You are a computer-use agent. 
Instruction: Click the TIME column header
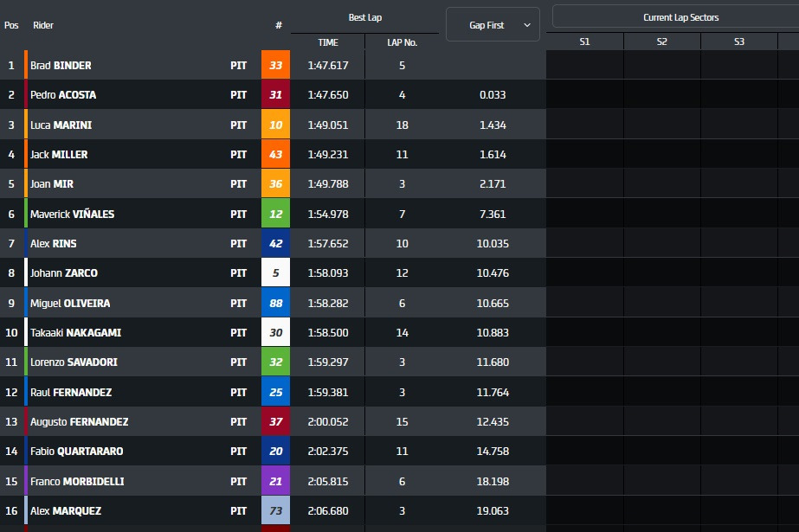click(327, 42)
